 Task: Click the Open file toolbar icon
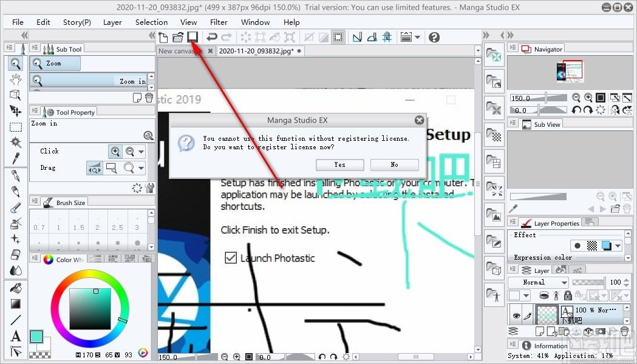pyautogui.click(x=178, y=38)
